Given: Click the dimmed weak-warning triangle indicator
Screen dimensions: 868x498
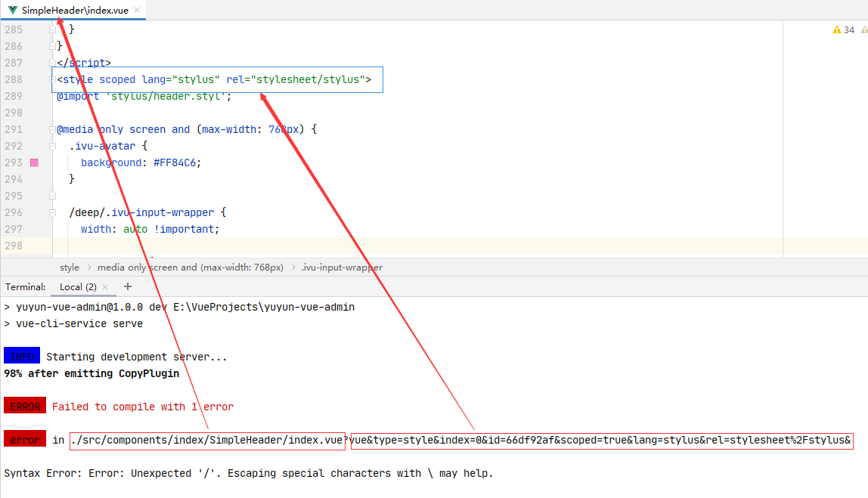Looking at the screenshot, I should tap(863, 29).
